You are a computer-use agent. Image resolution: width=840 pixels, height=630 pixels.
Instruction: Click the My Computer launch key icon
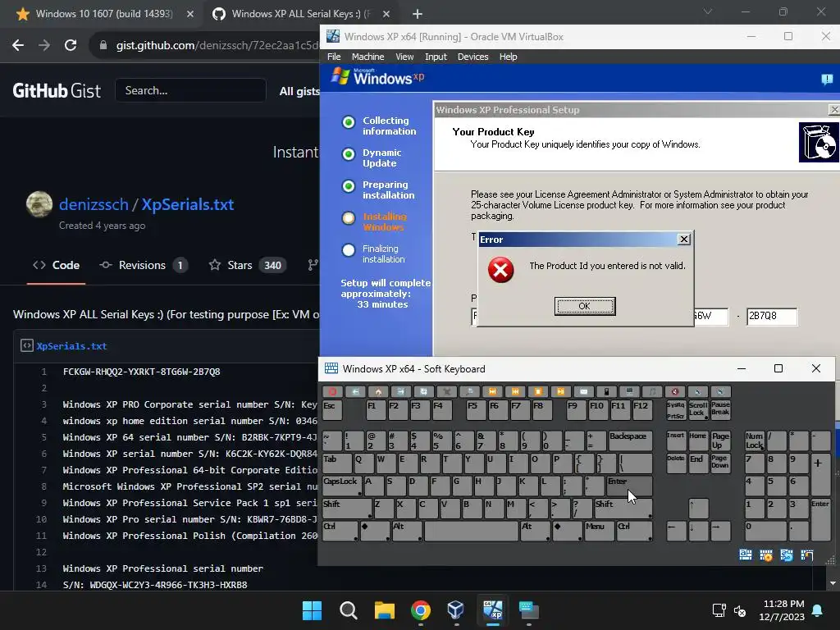(629, 391)
